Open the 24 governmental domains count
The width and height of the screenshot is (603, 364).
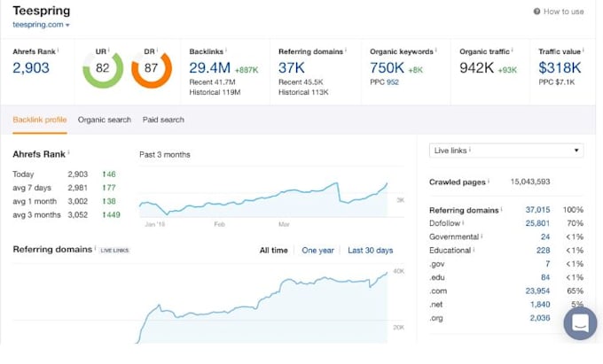(545, 236)
